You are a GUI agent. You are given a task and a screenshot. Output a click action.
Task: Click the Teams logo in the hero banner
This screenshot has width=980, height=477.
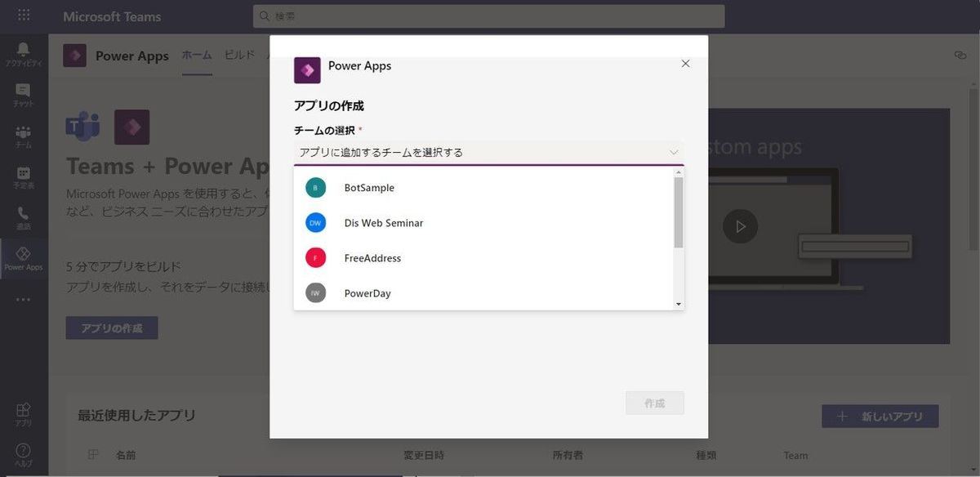coord(82,127)
